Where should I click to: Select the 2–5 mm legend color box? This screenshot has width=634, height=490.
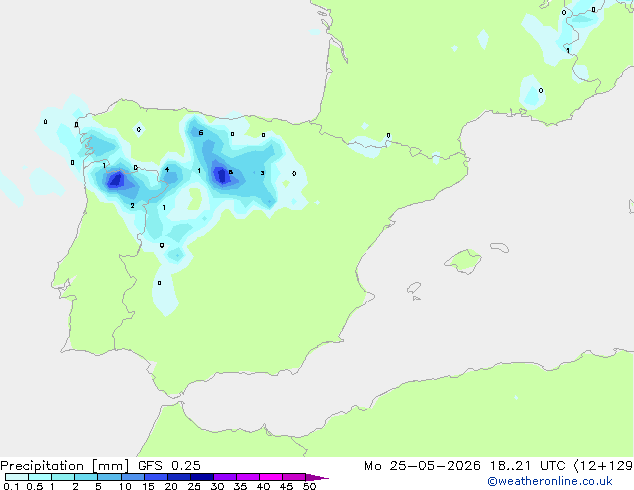(x=86, y=477)
